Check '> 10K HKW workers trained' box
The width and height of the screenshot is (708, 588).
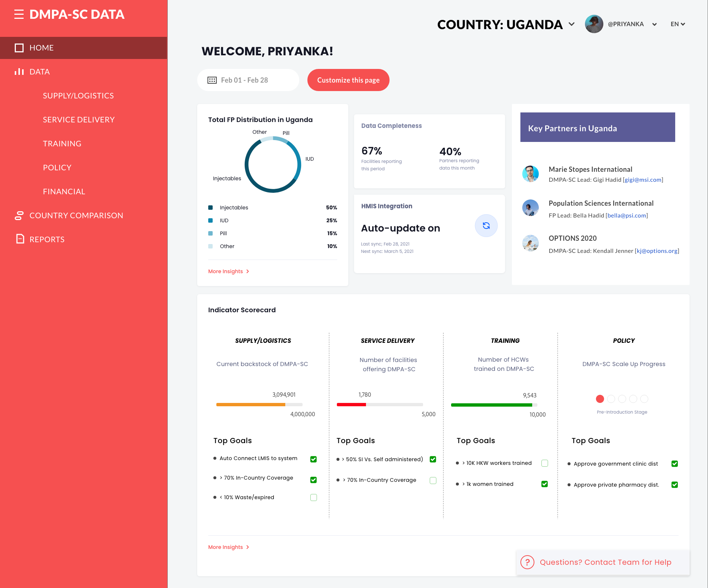[x=545, y=463]
